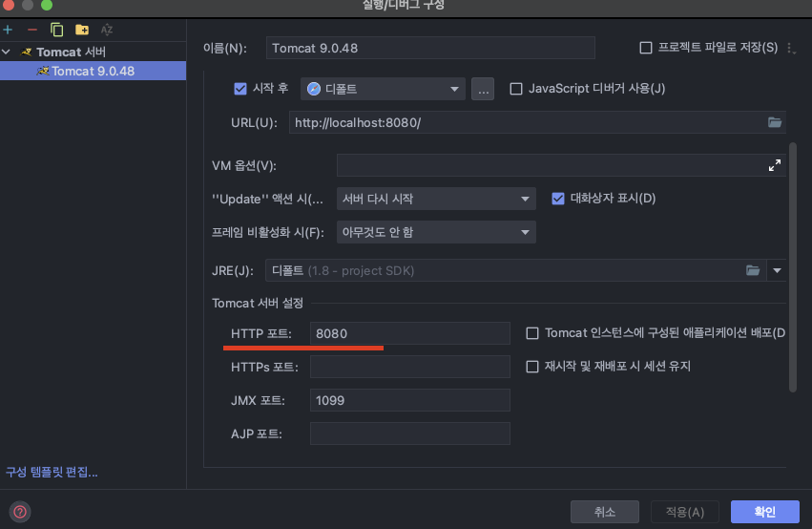This screenshot has height=529, width=812.
Task: Click the JMX 포트 field
Action: pyautogui.click(x=410, y=400)
